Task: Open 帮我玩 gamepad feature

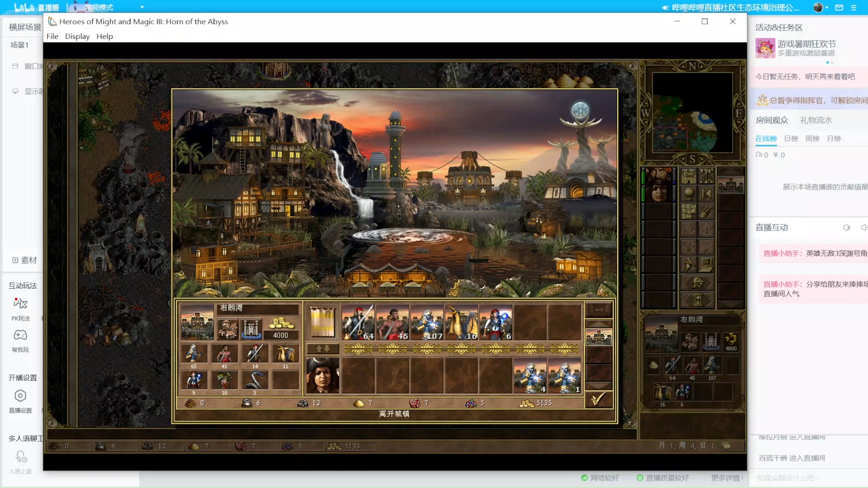Action: pos(20,341)
